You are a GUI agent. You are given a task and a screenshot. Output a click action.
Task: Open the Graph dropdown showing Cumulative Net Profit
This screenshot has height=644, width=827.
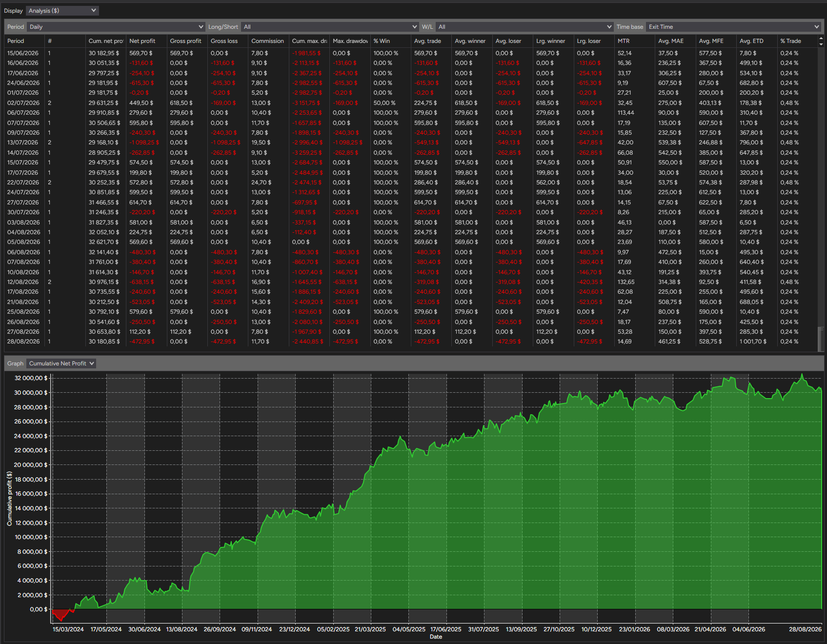[61, 363]
